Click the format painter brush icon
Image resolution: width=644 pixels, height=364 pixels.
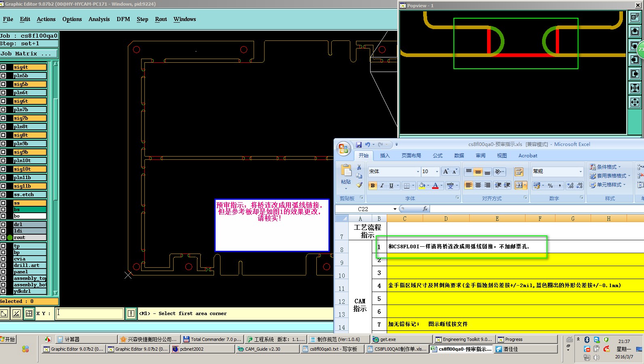(x=359, y=185)
